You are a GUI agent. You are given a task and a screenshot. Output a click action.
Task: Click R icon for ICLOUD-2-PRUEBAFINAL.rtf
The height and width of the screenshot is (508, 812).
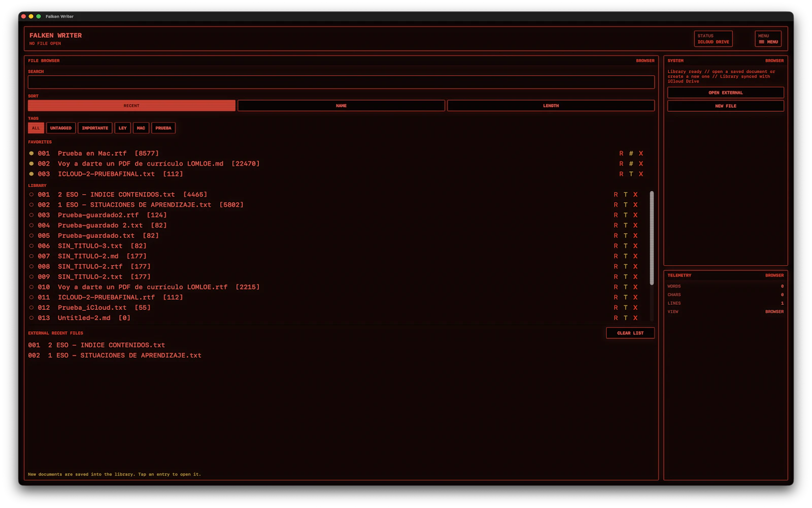pos(616,297)
